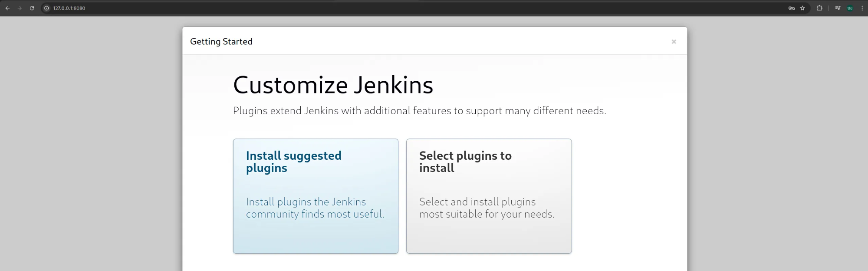Viewport: 868px width, 271px height.
Task: Click the browser back arrow
Action: click(x=7, y=8)
